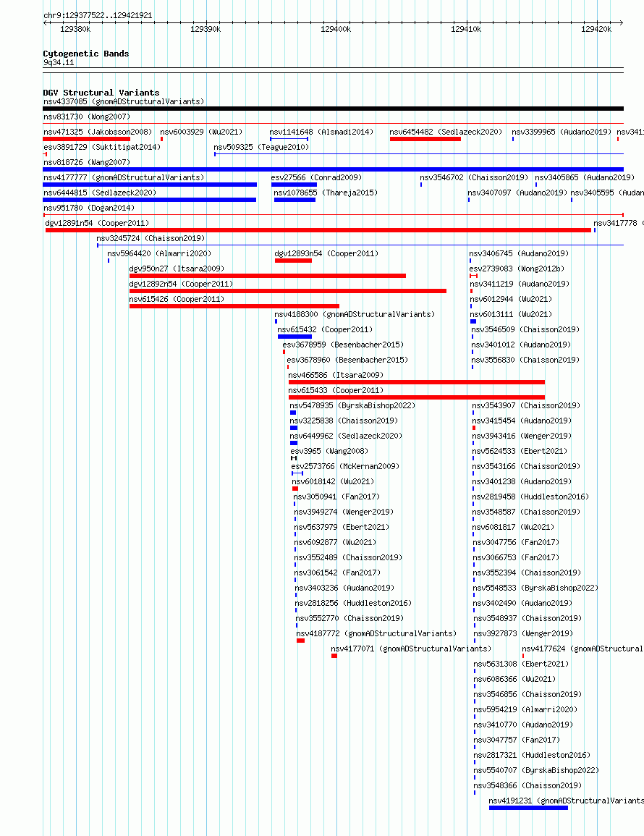The image size is (644, 836).
Task: Click red bar under nsv6018142 (Wu2021)
Action: 295,489
